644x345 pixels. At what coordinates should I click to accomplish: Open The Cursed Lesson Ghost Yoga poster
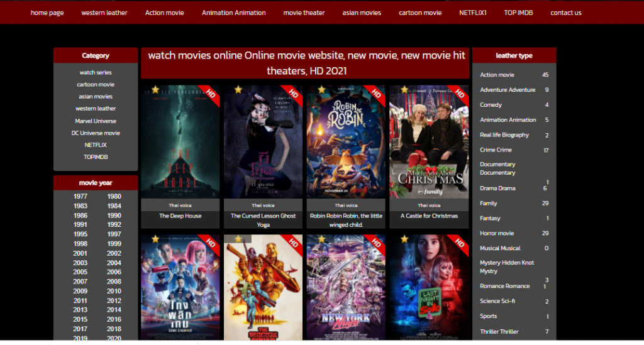click(264, 142)
